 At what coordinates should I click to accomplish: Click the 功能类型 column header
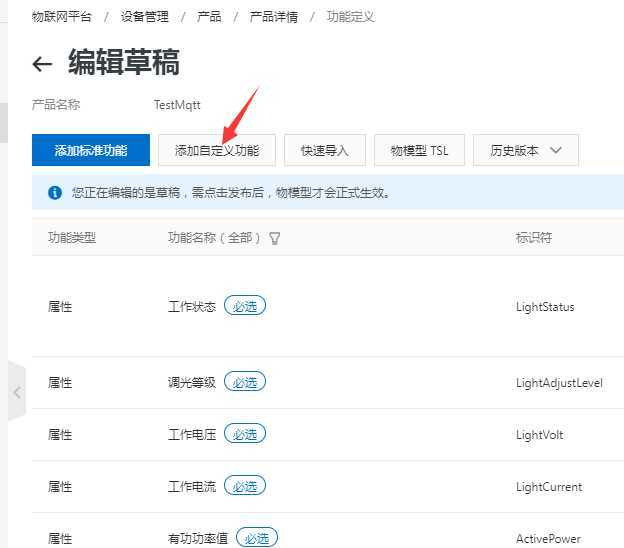coord(72,238)
